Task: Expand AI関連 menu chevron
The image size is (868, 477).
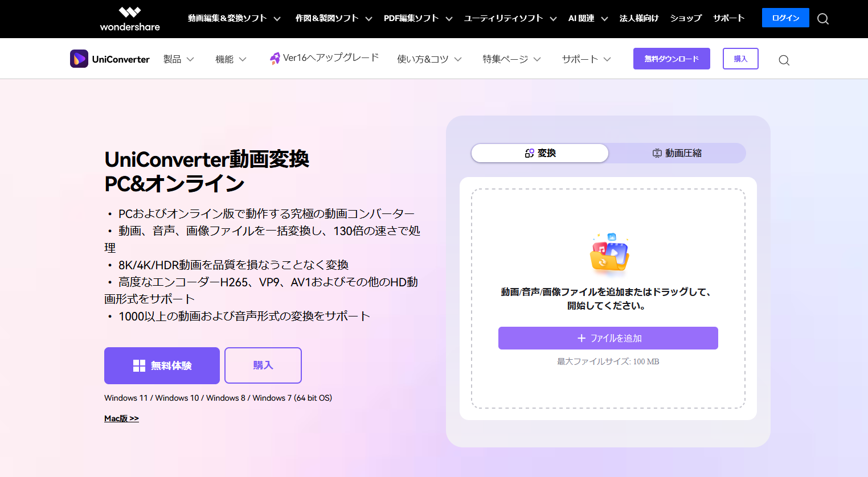Action: (604, 19)
